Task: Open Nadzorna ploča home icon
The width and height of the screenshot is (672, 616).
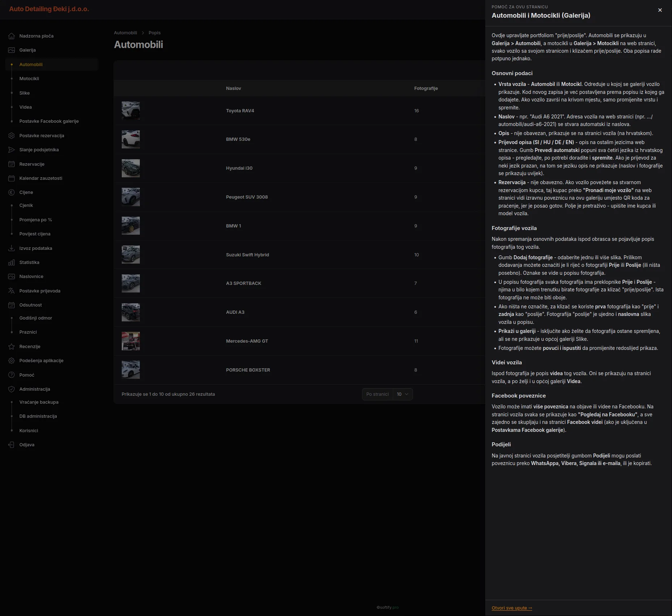Action: pos(12,36)
